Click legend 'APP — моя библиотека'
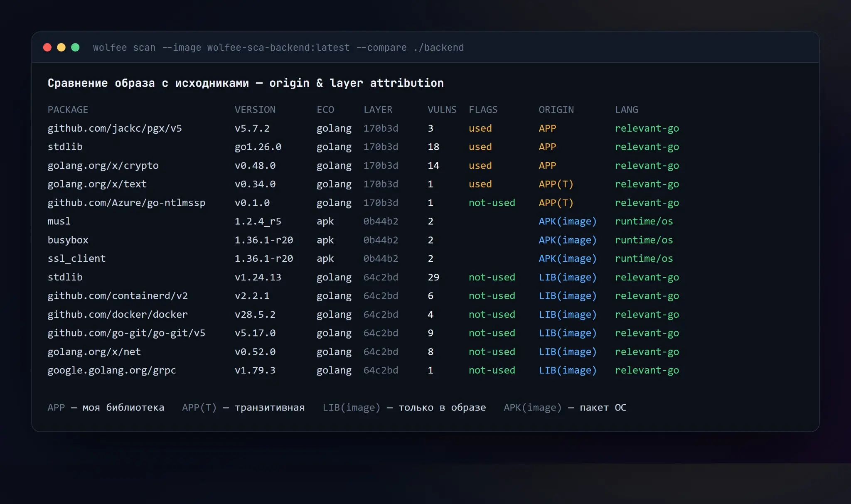 click(106, 408)
